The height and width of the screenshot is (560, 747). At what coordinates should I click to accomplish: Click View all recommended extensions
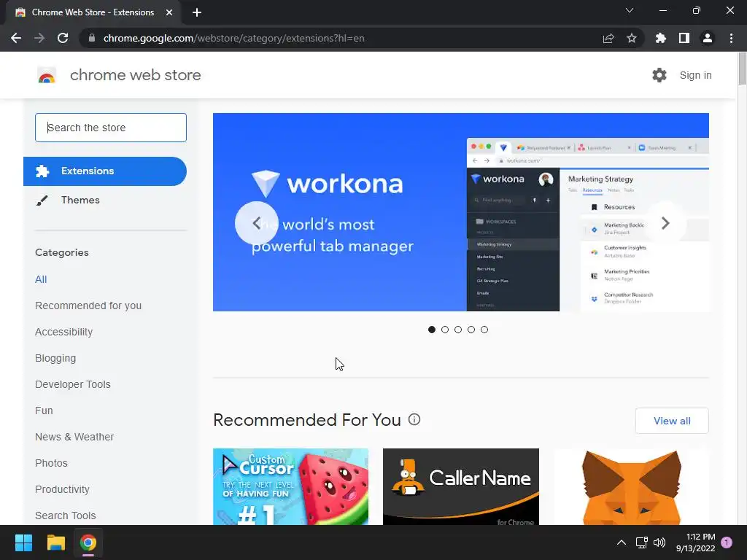click(x=672, y=421)
